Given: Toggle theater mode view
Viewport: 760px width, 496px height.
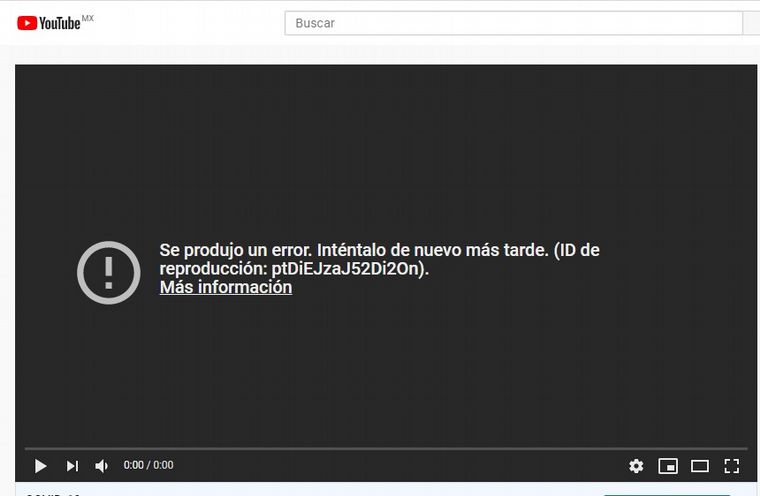Looking at the screenshot, I should [x=700, y=466].
